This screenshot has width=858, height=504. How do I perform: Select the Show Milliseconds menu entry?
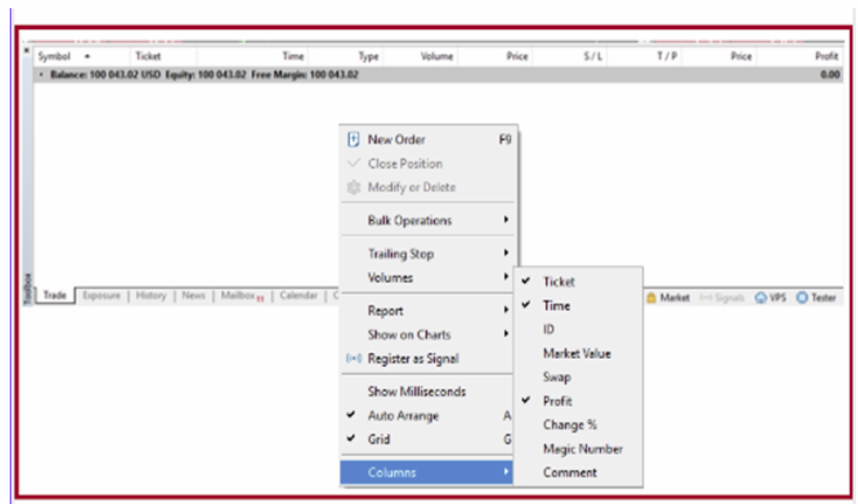[x=416, y=391]
